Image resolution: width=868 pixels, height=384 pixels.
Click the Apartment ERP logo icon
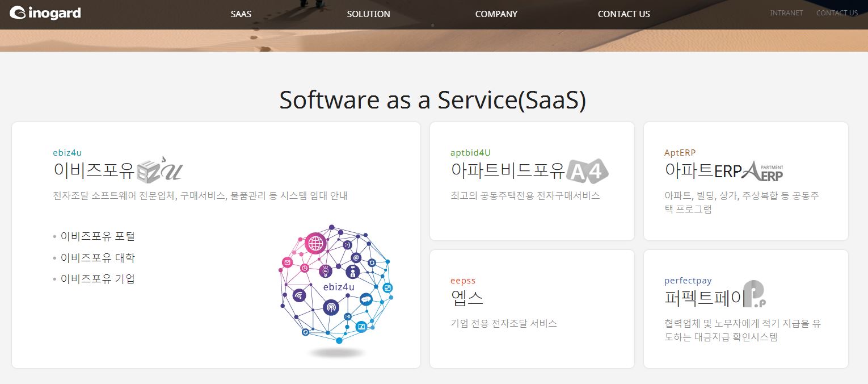[763, 170]
